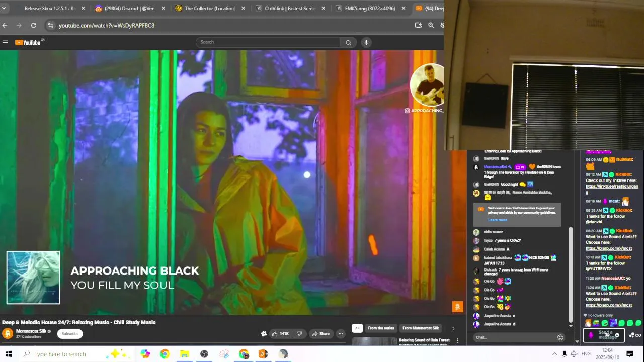This screenshot has height=362, width=644.
Task: Open Monstercat Silk channel avatar
Action: 8,333
